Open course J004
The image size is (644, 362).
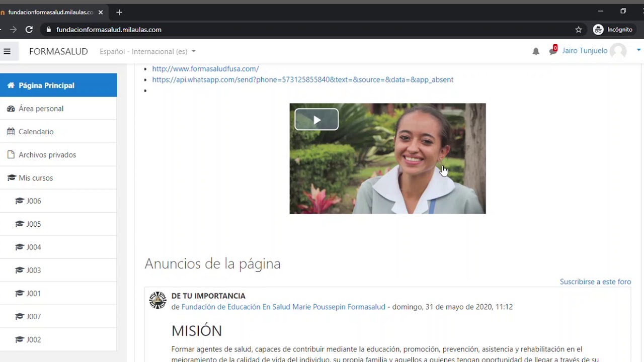(x=58, y=247)
